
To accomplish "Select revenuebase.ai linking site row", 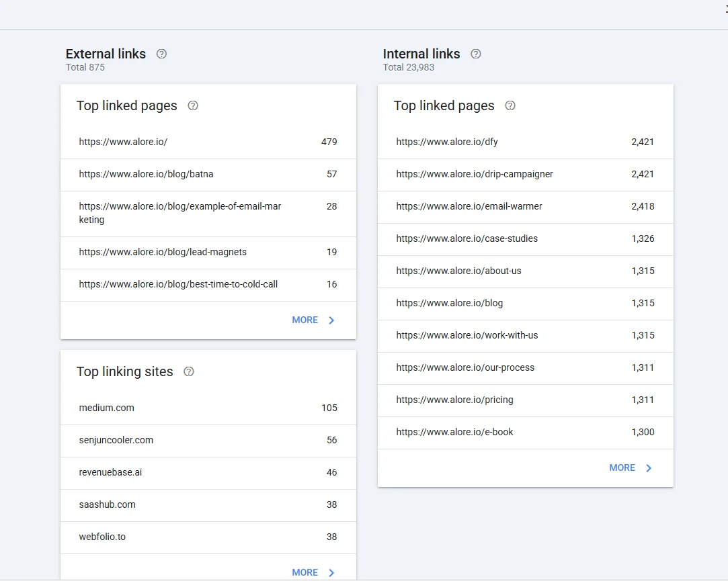I will tap(208, 473).
